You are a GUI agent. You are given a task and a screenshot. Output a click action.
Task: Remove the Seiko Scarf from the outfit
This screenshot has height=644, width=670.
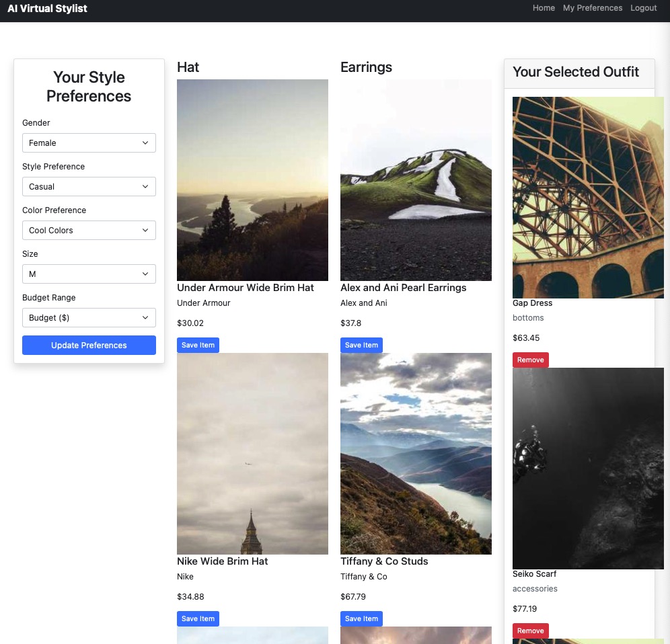click(530, 631)
